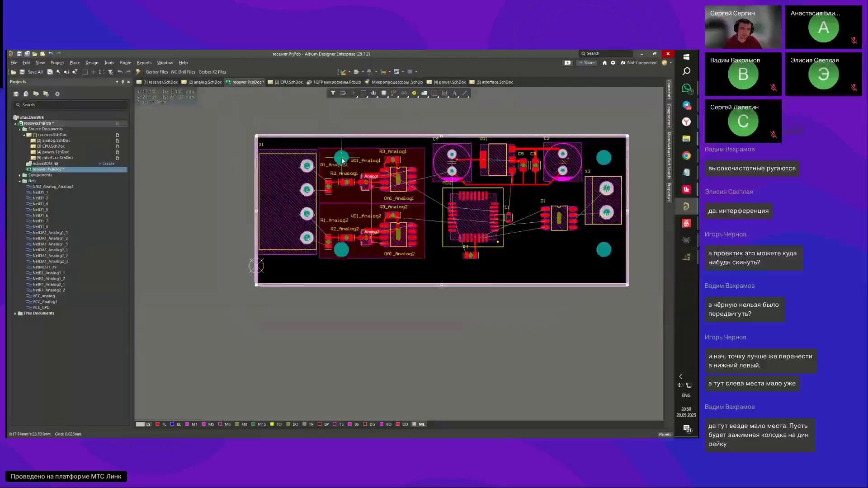This screenshot has height=488, width=868.
Task: Click the Place Component chip icon
Action: pyautogui.click(x=384, y=93)
